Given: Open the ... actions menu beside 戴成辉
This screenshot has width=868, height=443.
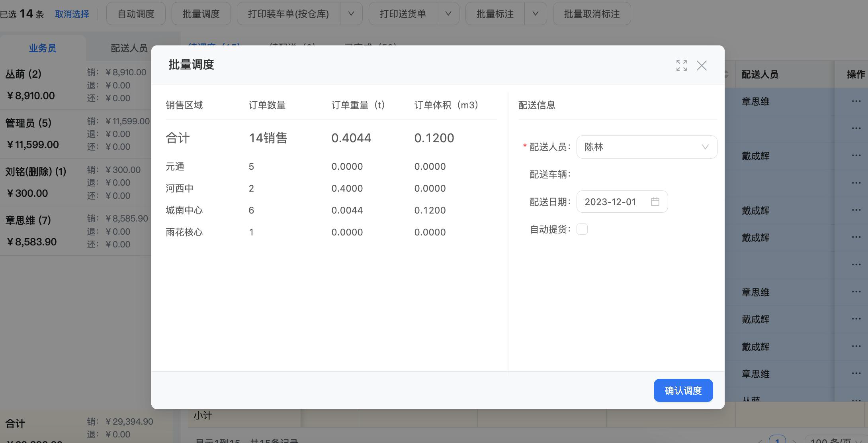Looking at the screenshot, I should [x=856, y=156].
